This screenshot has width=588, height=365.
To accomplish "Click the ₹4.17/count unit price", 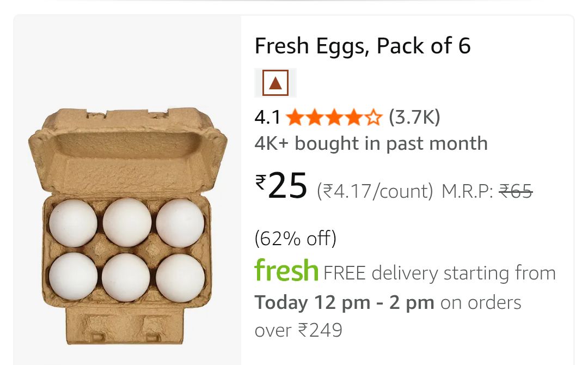I will point(375,191).
